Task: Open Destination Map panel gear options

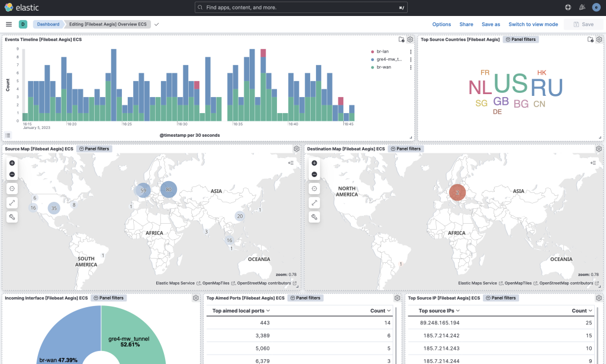Action: tap(599, 149)
